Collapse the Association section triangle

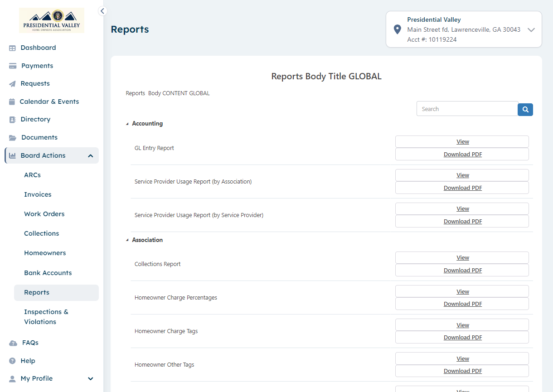127,240
